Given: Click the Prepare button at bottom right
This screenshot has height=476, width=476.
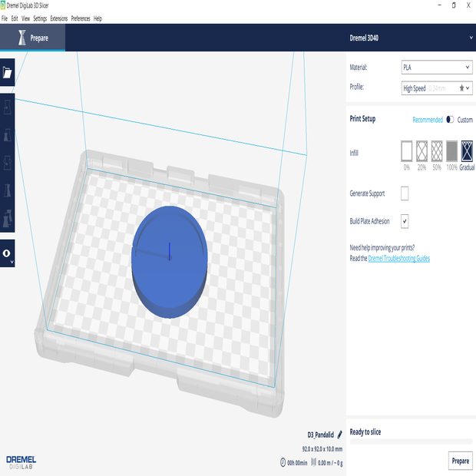Looking at the screenshot, I should click(460, 461).
